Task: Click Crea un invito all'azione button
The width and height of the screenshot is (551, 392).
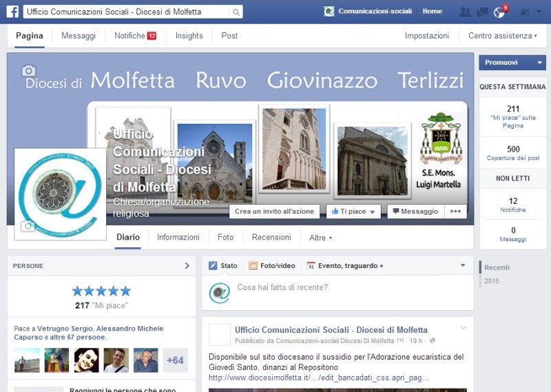Action: point(274,212)
